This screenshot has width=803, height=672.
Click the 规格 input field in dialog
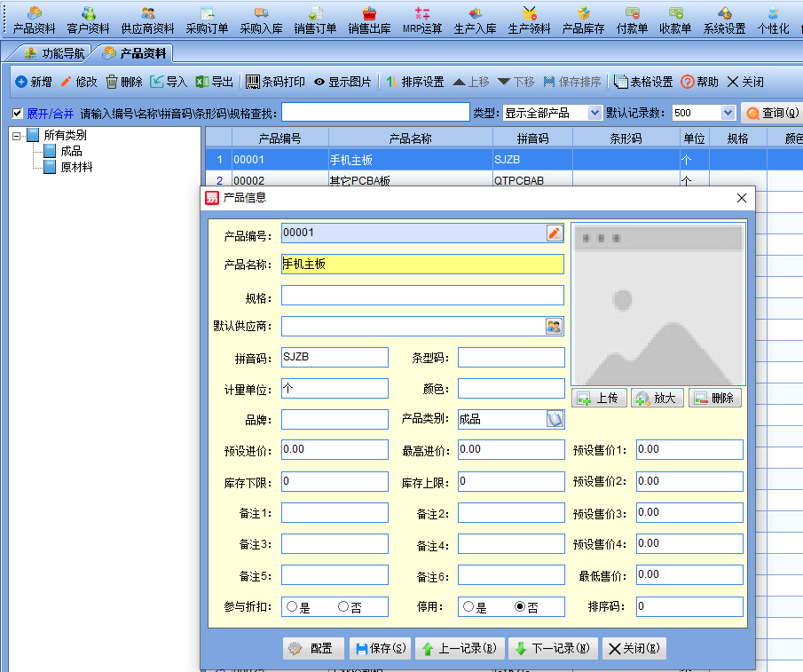tap(422, 296)
